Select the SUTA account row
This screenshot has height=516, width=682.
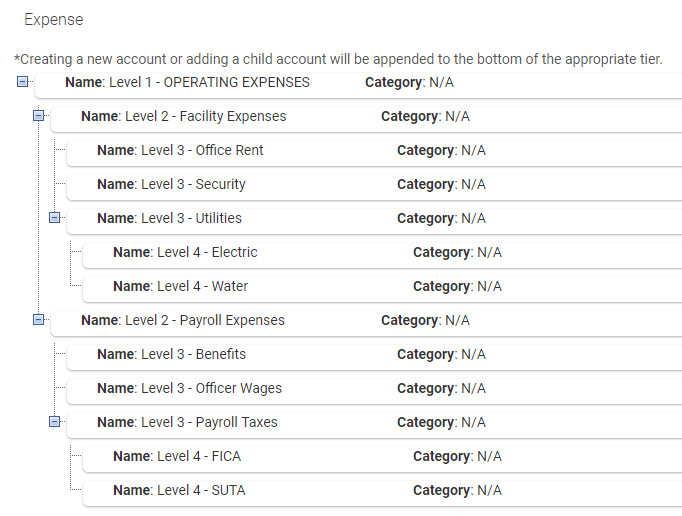coord(179,490)
